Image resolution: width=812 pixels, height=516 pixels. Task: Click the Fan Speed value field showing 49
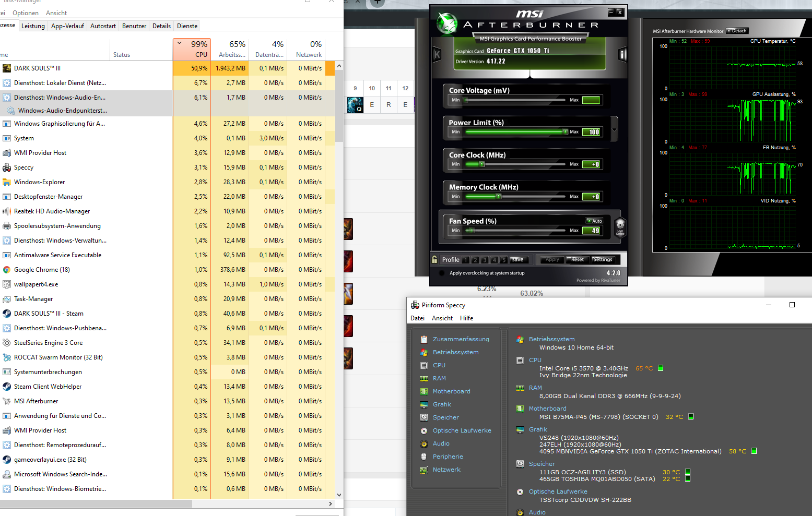pyautogui.click(x=592, y=231)
